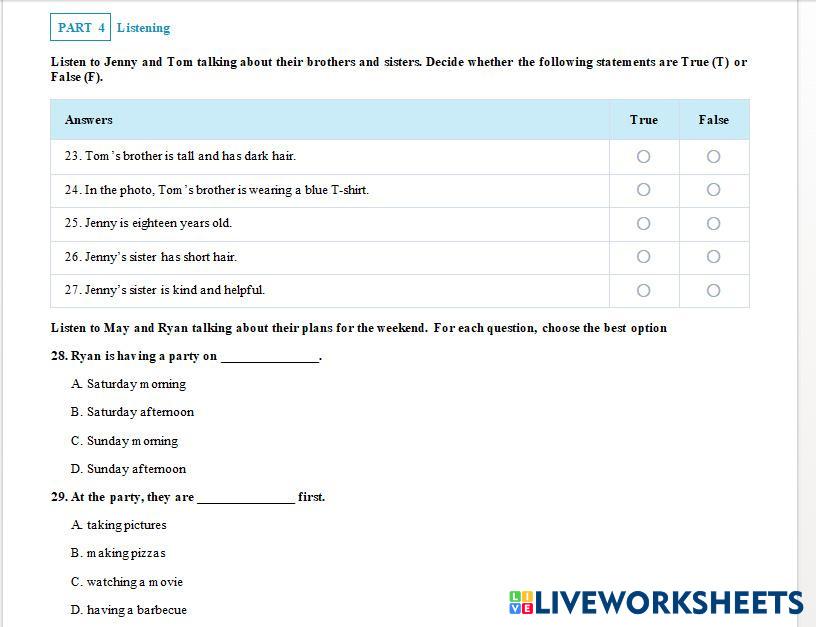Select answer C watching a movie
This screenshot has height=627, width=816.
coord(127,582)
